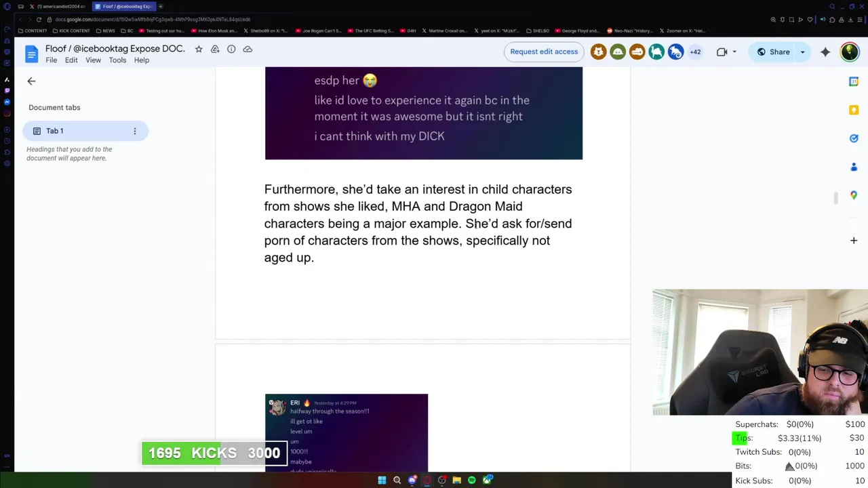The width and height of the screenshot is (868, 488).
Task: Click the third anonymous viewer avatar
Action: tap(637, 52)
